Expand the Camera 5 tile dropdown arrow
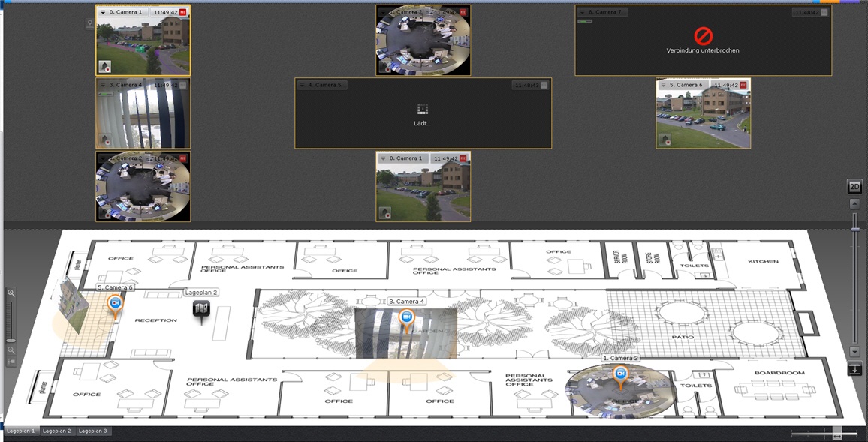 point(302,85)
